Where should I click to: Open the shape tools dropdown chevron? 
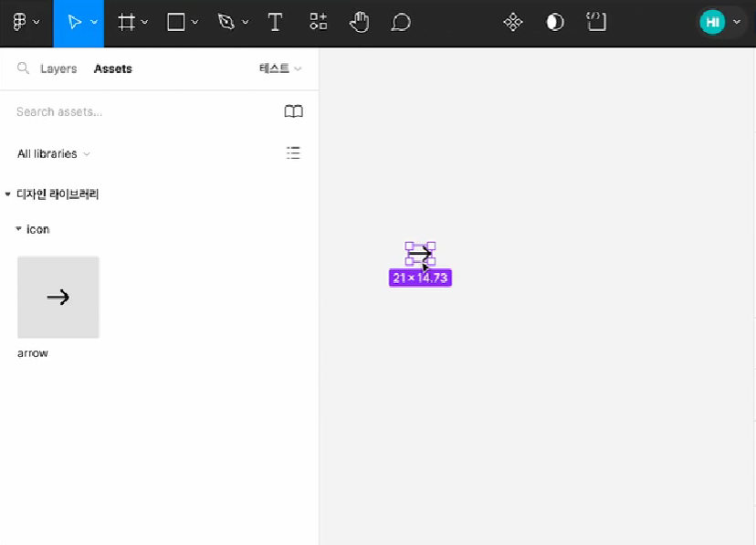click(x=194, y=22)
